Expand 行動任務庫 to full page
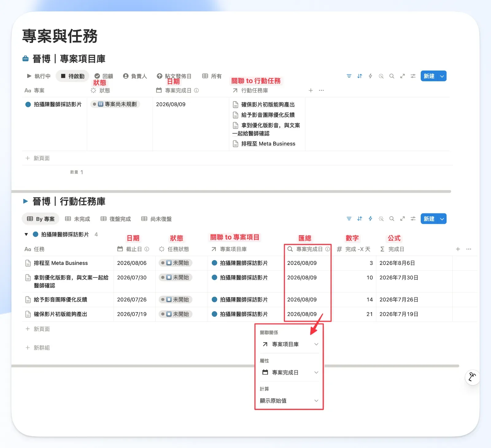Screen dimensions: 491x448 pyautogui.click(x=403, y=219)
